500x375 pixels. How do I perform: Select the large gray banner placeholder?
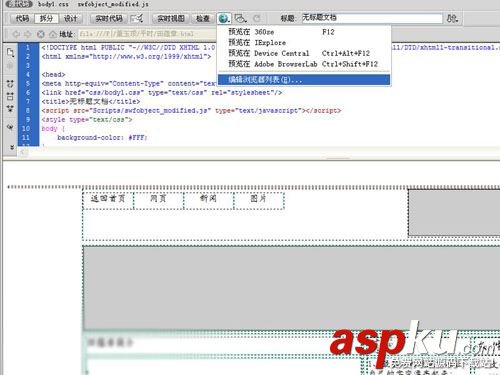coord(291,288)
